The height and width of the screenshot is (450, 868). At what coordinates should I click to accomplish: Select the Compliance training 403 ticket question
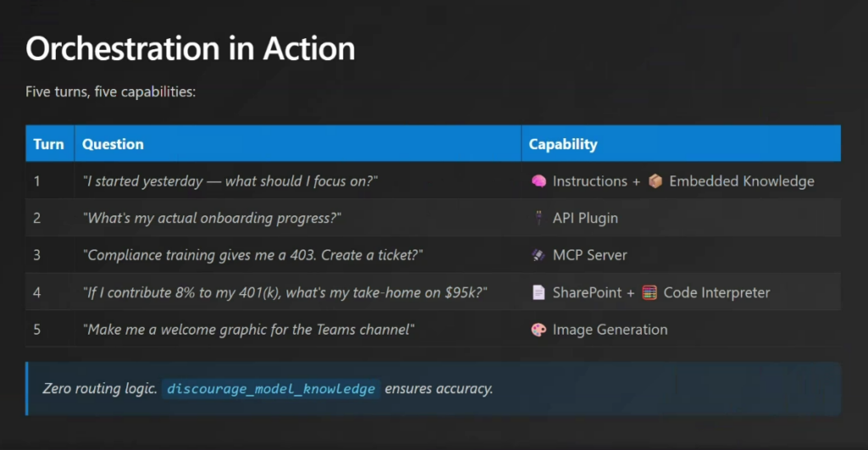(253, 255)
